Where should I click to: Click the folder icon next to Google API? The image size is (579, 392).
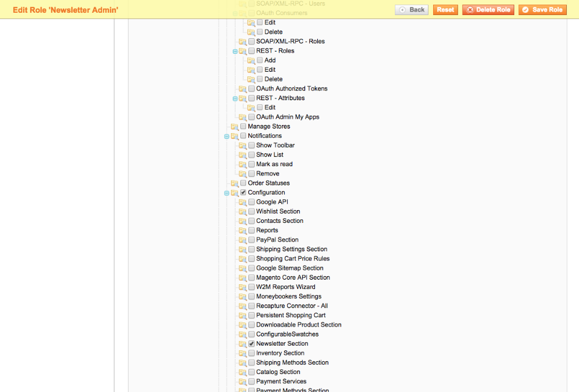point(243,203)
